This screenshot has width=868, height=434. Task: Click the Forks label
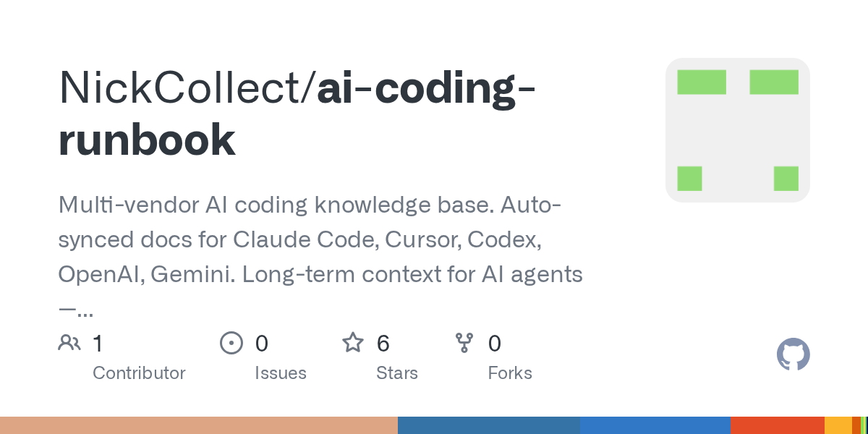point(510,373)
